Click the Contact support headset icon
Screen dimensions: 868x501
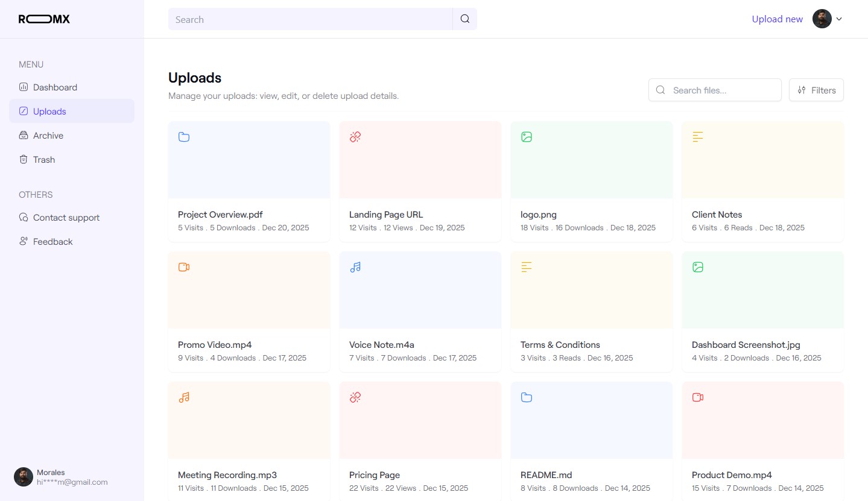pos(23,217)
